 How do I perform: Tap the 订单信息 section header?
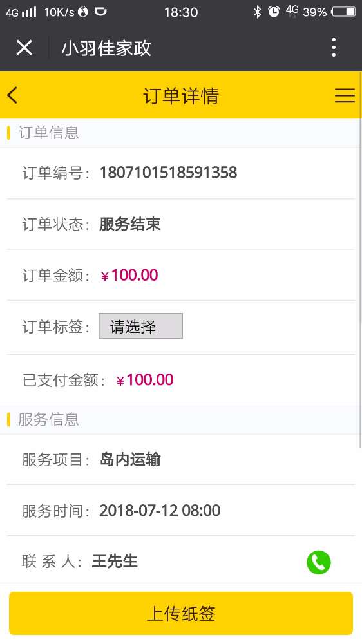48,133
